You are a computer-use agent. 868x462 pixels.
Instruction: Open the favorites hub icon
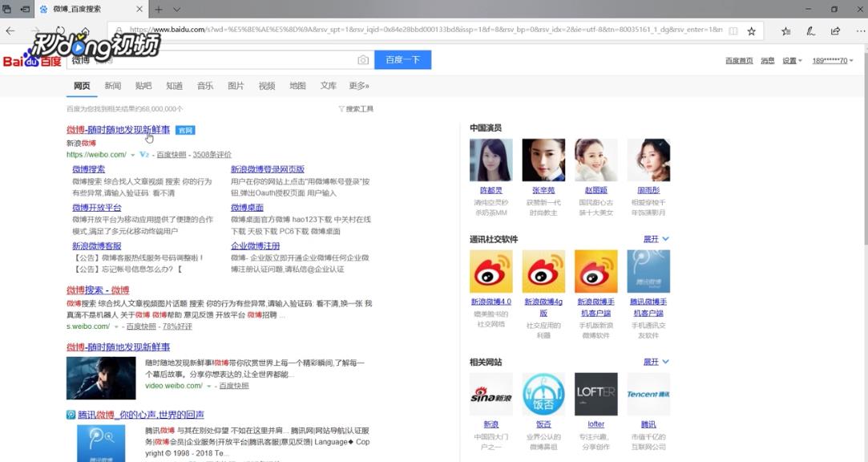coord(786,31)
